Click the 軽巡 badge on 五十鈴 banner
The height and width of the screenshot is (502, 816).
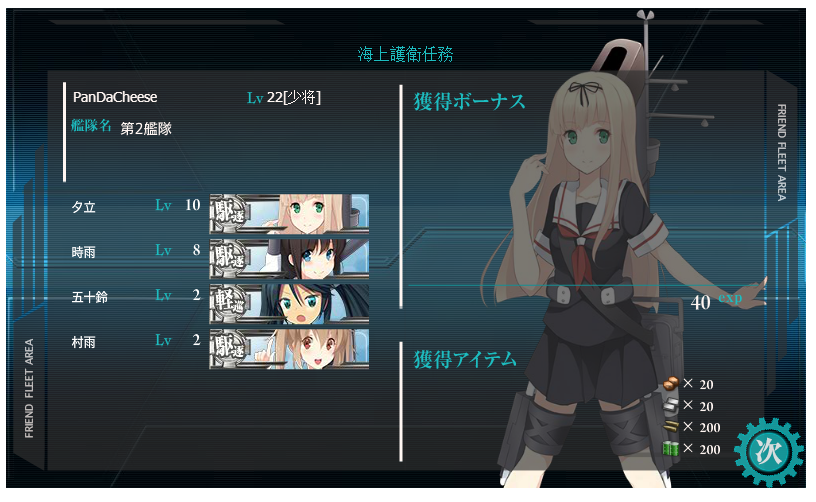(228, 304)
